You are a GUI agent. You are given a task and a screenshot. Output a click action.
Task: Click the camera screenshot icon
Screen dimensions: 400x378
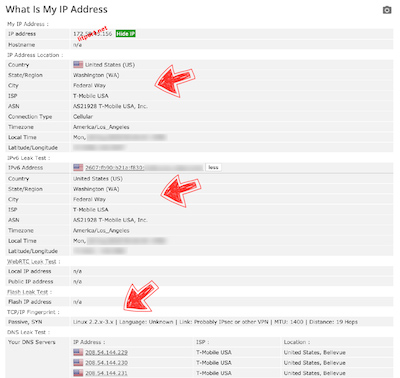click(387, 10)
